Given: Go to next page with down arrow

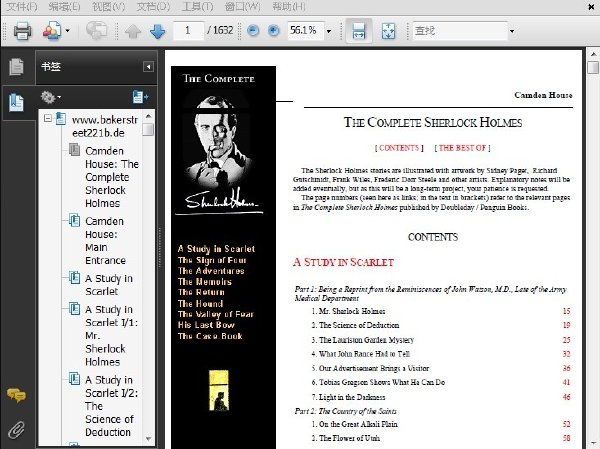Looking at the screenshot, I should 158,31.
